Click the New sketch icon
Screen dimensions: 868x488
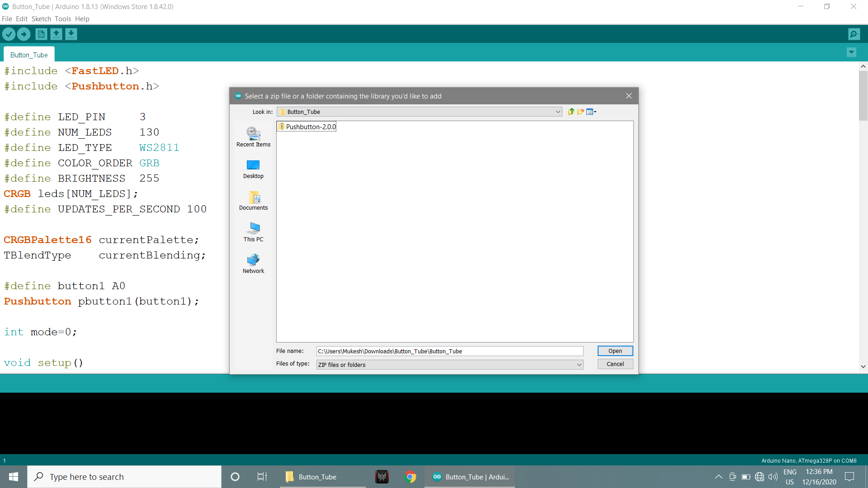(x=41, y=34)
